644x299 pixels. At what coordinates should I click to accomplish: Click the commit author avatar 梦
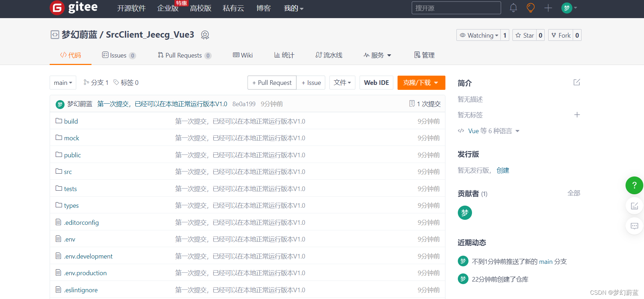click(60, 104)
